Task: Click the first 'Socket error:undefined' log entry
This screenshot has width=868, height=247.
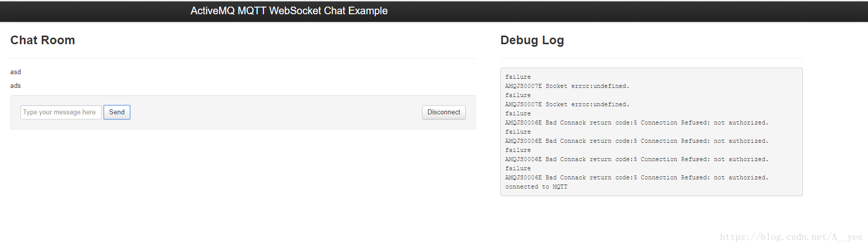Action: (x=567, y=86)
